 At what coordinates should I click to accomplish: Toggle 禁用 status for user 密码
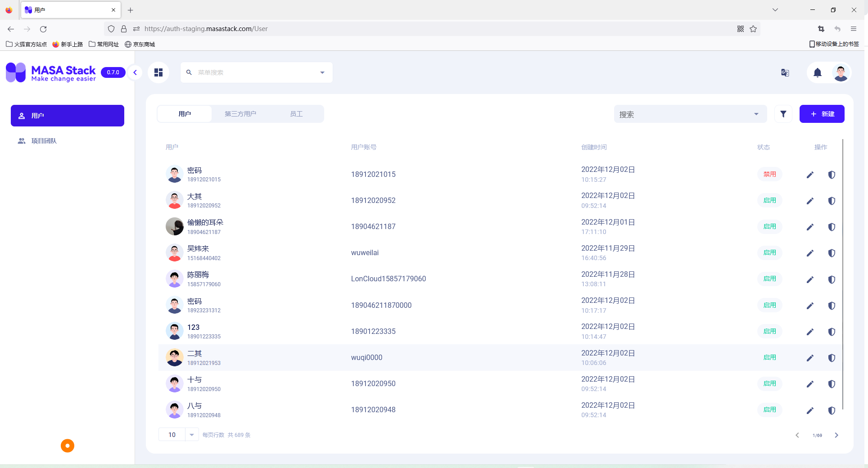click(769, 174)
